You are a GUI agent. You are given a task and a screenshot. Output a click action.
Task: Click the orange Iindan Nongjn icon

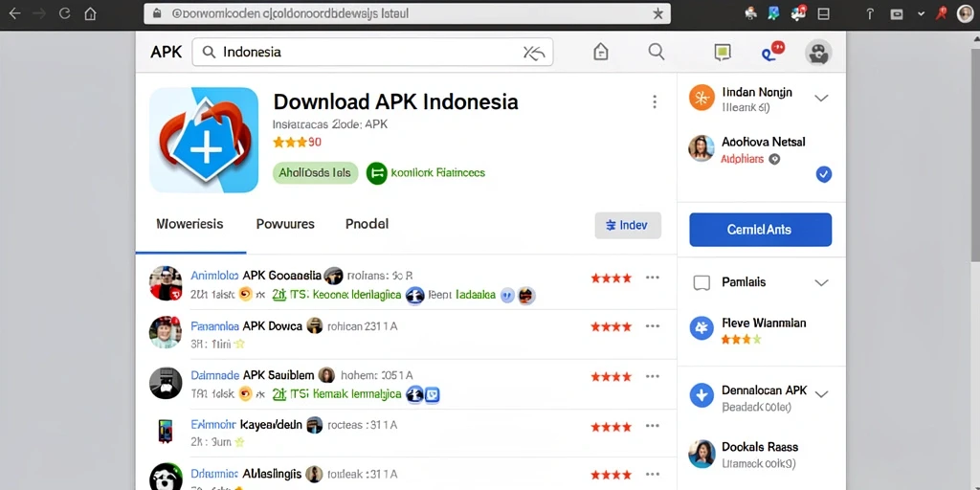click(702, 99)
